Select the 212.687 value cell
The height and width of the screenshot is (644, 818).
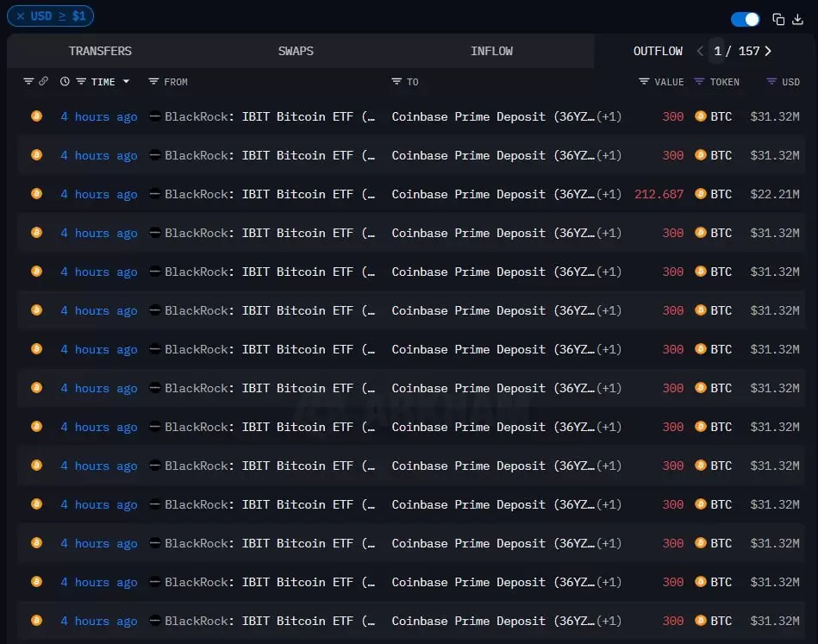pos(659,194)
